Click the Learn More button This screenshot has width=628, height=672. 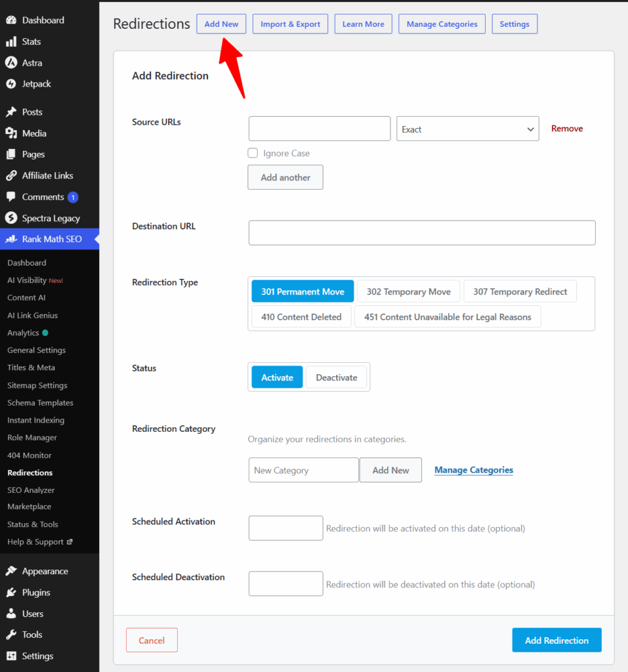tap(363, 24)
